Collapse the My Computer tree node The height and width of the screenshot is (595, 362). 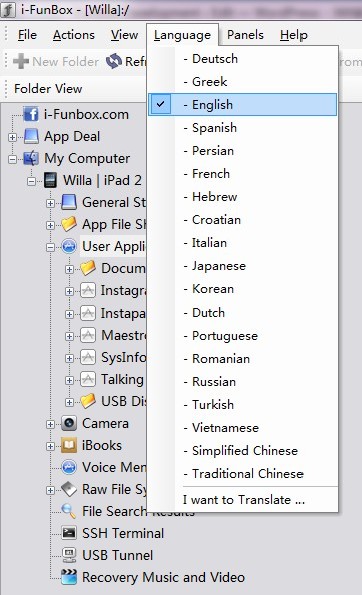(x=13, y=159)
